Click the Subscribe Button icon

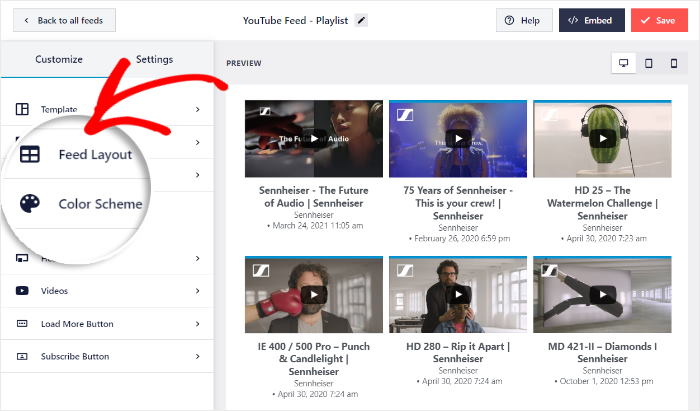pyautogui.click(x=22, y=356)
